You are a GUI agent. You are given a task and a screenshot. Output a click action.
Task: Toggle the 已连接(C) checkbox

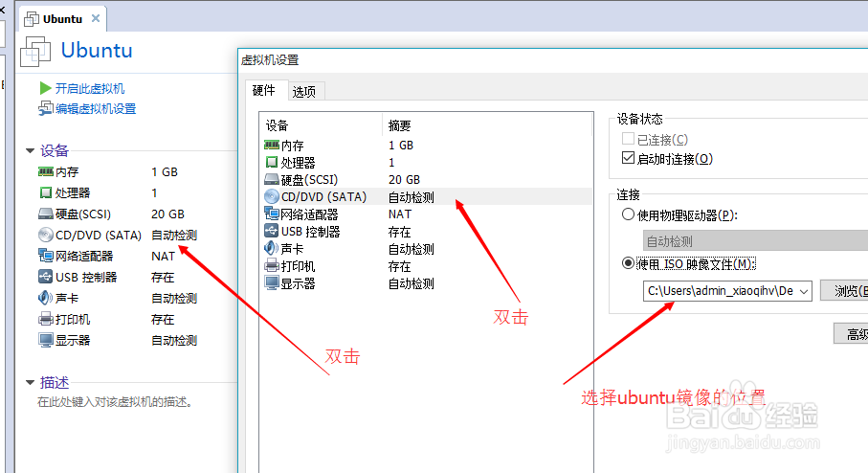tap(628, 139)
